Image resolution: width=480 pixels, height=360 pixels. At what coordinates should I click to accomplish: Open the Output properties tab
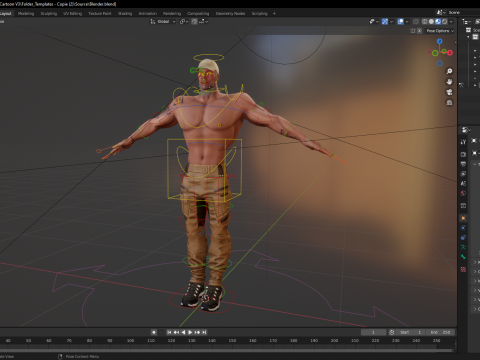[x=463, y=164]
